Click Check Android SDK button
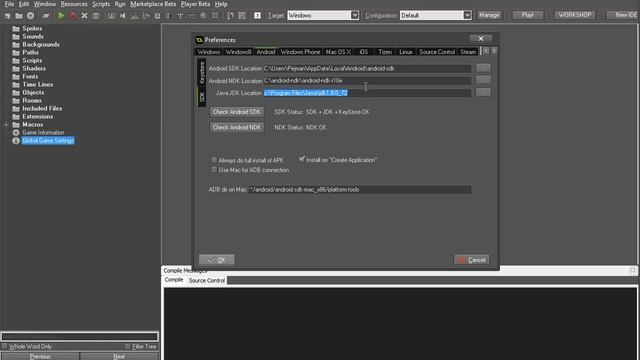This screenshot has height=360, width=640. (236, 112)
